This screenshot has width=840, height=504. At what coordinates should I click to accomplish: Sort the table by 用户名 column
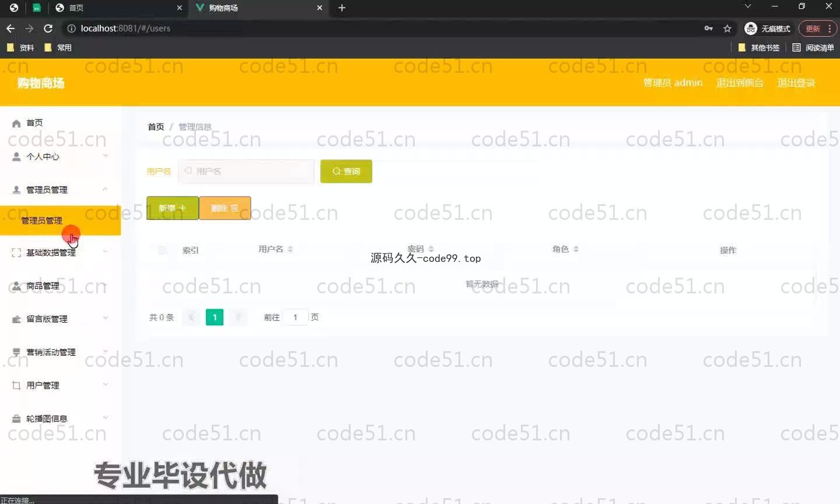(x=290, y=249)
